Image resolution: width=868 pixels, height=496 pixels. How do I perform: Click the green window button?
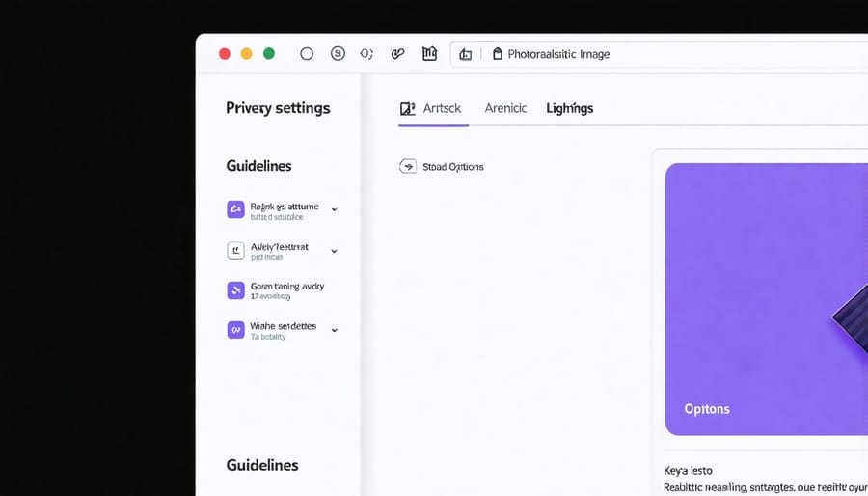click(x=269, y=54)
